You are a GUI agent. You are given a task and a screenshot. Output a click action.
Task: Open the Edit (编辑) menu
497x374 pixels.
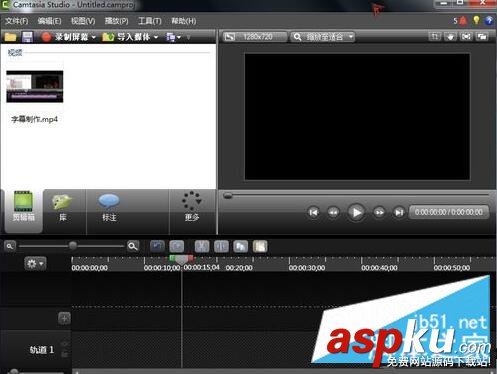tap(49, 21)
